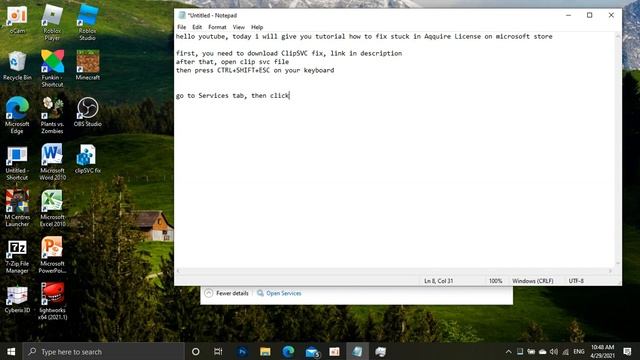This screenshot has height=360, width=640.
Task: Select the 7-Zip File Manager icon
Action: point(17,256)
